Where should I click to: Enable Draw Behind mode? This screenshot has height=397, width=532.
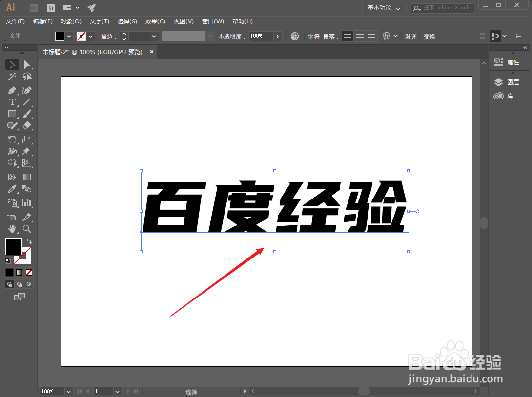coord(20,284)
